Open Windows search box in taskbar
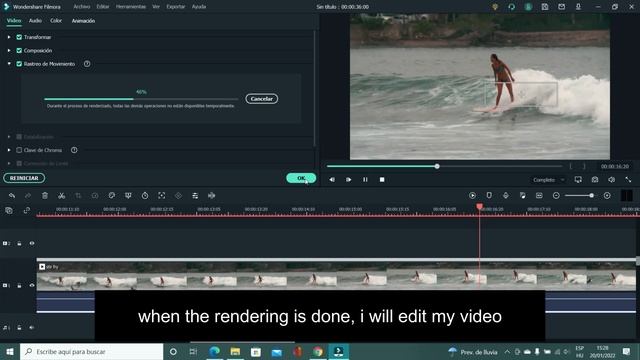 [x=91, y=351]
